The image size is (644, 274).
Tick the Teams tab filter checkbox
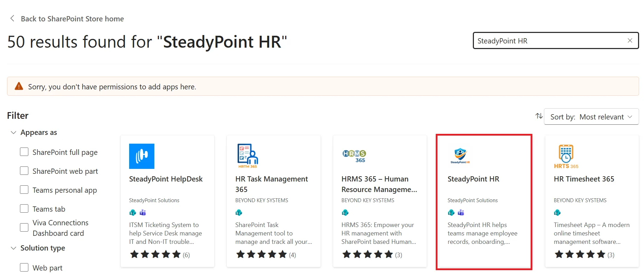click(x=24, y=208)
